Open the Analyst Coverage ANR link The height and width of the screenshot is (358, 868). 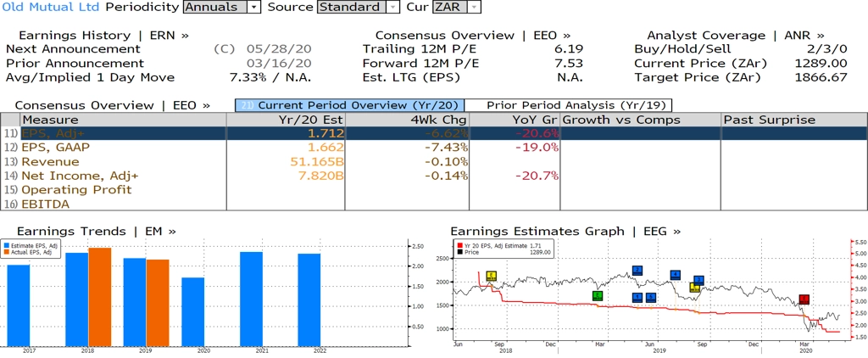click(735, 36)
